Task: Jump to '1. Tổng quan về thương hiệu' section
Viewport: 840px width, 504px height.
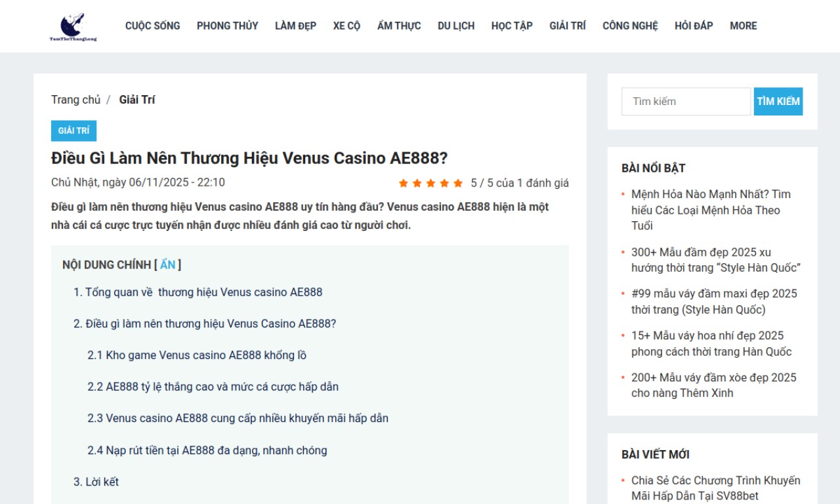Action: [x=198, y=292]
